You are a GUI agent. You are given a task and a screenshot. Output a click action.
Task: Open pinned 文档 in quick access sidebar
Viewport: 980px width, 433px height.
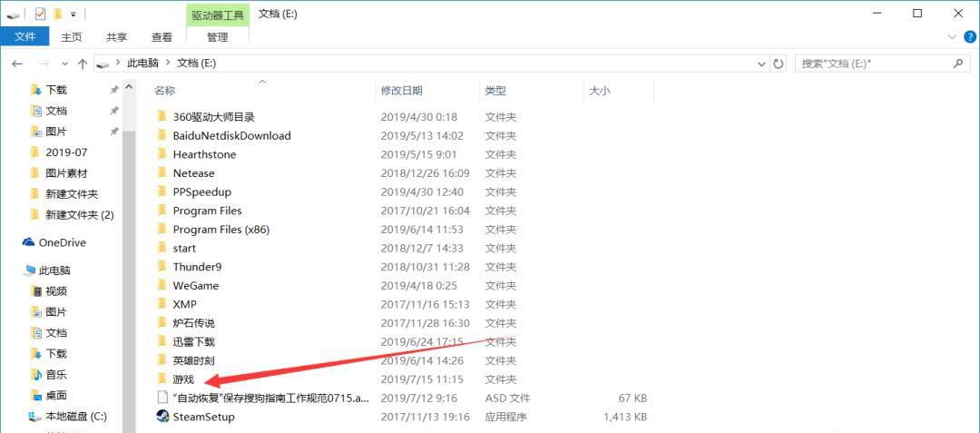(x=56, y=111)
